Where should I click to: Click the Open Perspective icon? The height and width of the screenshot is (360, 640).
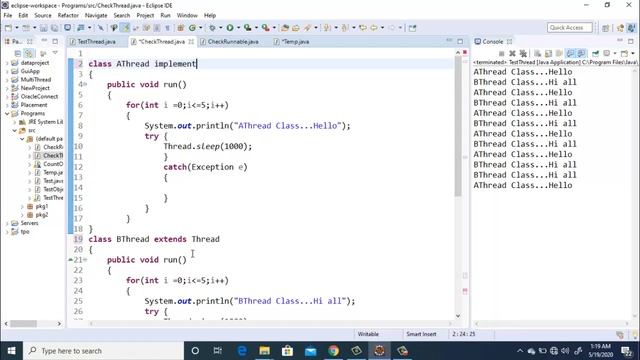click(x=606, y=28)
